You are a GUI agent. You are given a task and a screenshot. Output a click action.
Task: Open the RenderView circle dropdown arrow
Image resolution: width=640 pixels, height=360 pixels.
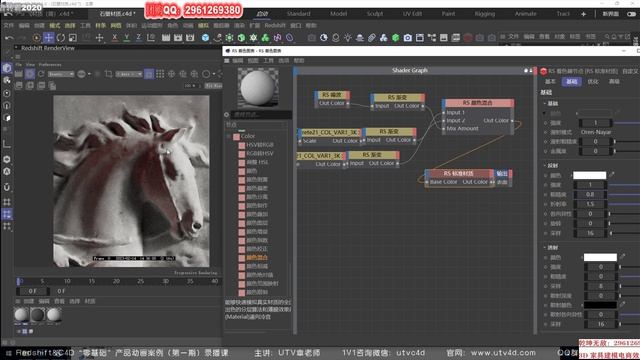(x=213, y=74)
